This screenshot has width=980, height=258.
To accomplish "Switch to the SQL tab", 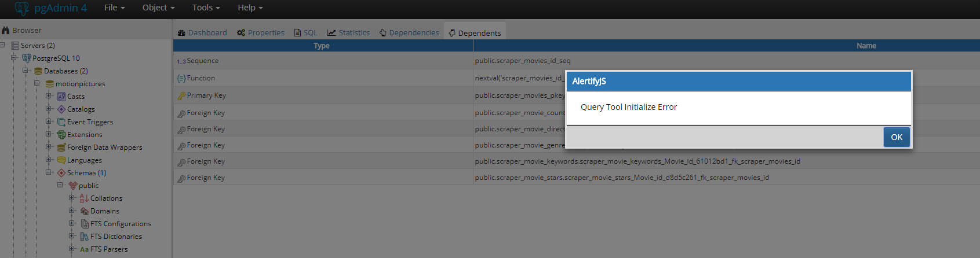I will tap(306, 33).
